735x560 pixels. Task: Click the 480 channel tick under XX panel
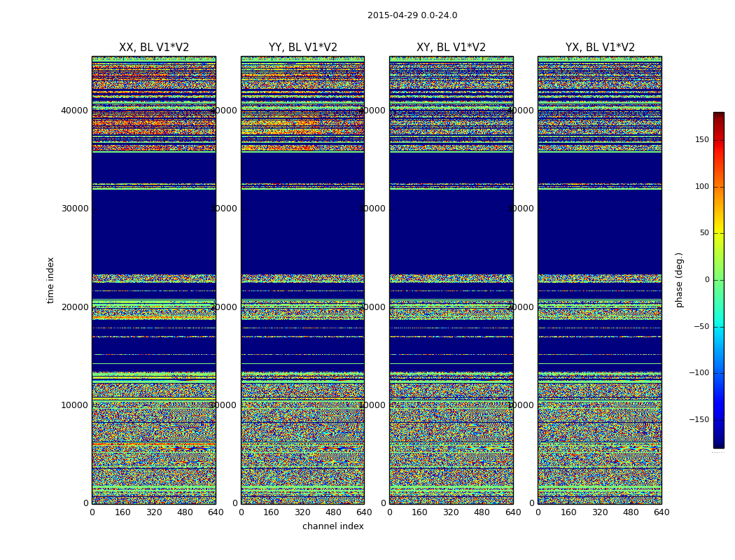185,512
